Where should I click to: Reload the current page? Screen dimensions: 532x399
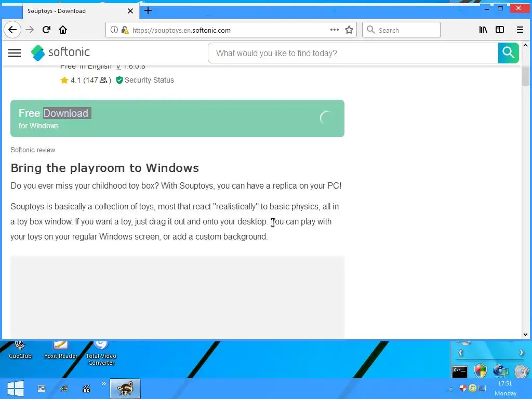(x=46, y=30)
